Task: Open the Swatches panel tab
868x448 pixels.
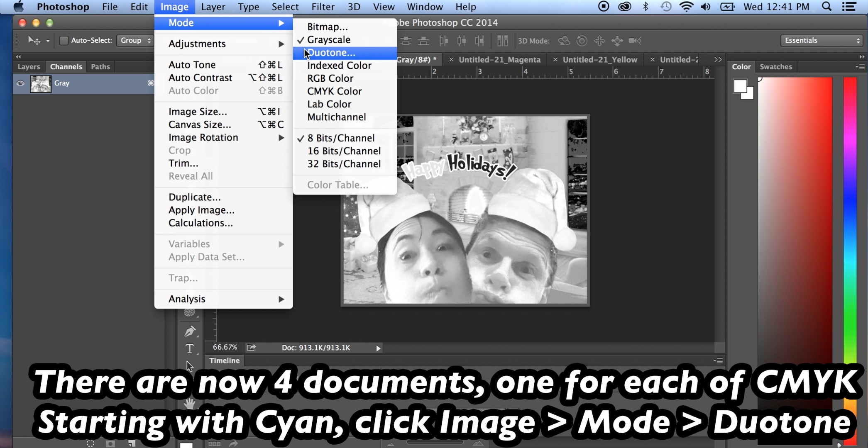Action: [775, 67]
